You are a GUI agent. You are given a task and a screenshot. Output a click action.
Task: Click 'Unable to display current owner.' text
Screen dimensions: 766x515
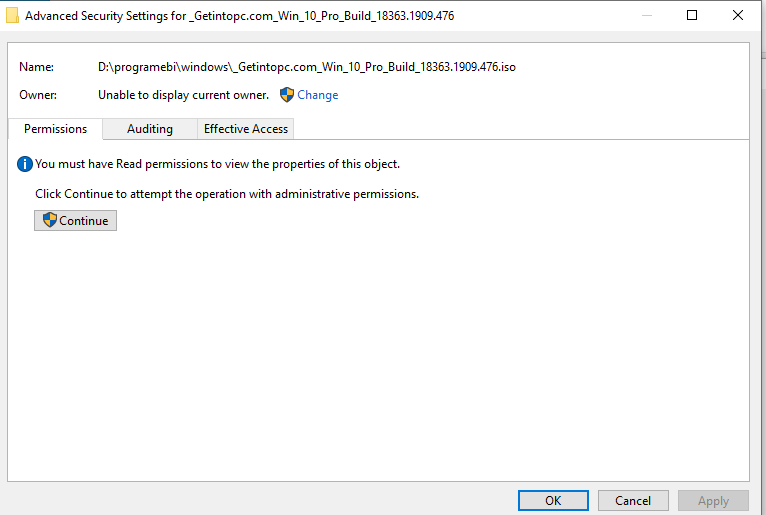click(x=183, y=95)
